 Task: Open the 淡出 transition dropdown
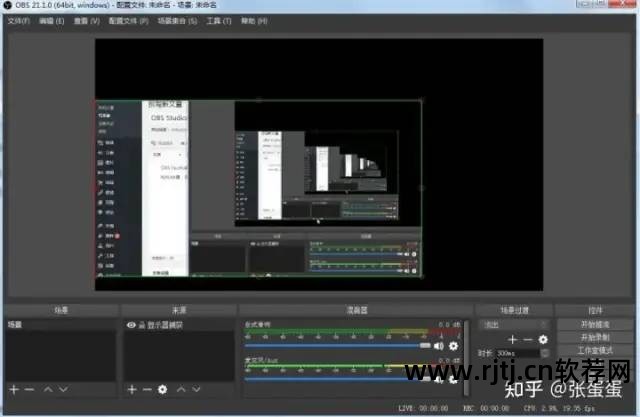(514, 325)
